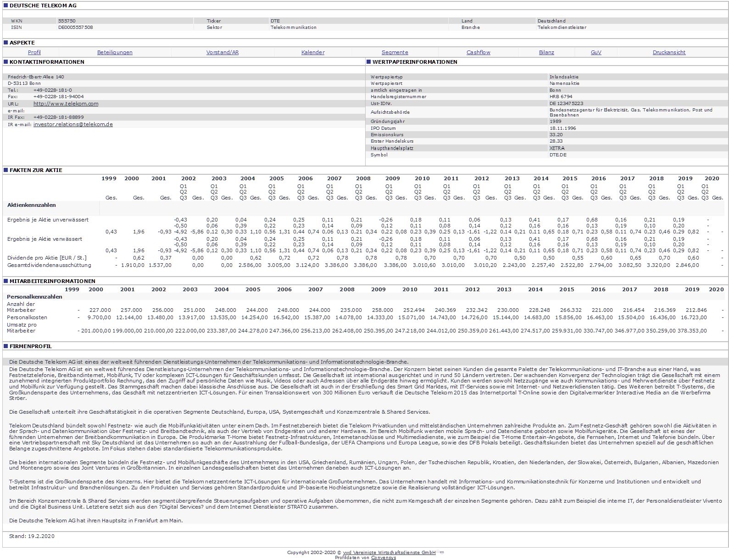
Task: Click blue square icon beside WERTPAPIERINFORMATIONEN
Action: [369, 62]
